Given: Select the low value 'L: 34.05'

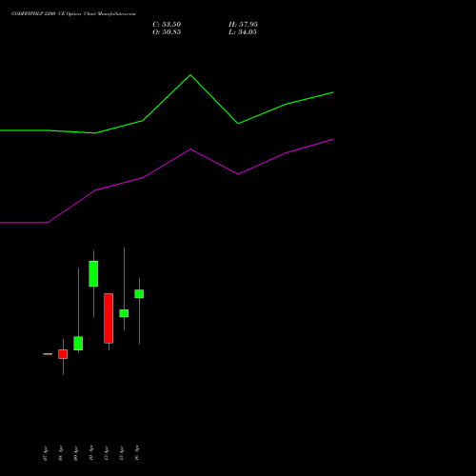Looking at the screenshot, I should [243, 32].
